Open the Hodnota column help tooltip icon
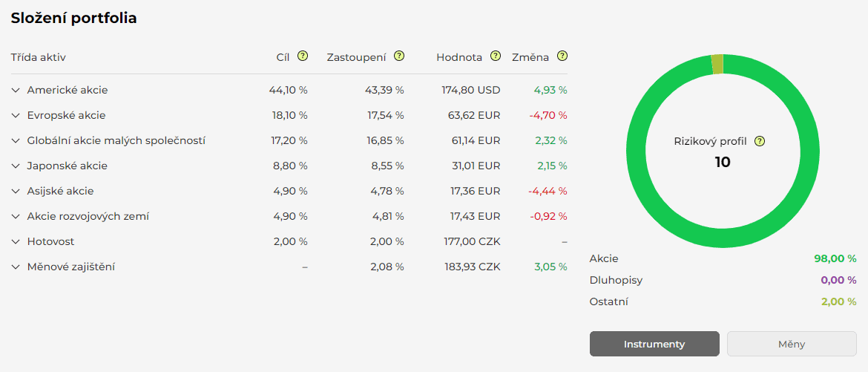Screen dimensions: 868x372 click(x=495, y=56)
